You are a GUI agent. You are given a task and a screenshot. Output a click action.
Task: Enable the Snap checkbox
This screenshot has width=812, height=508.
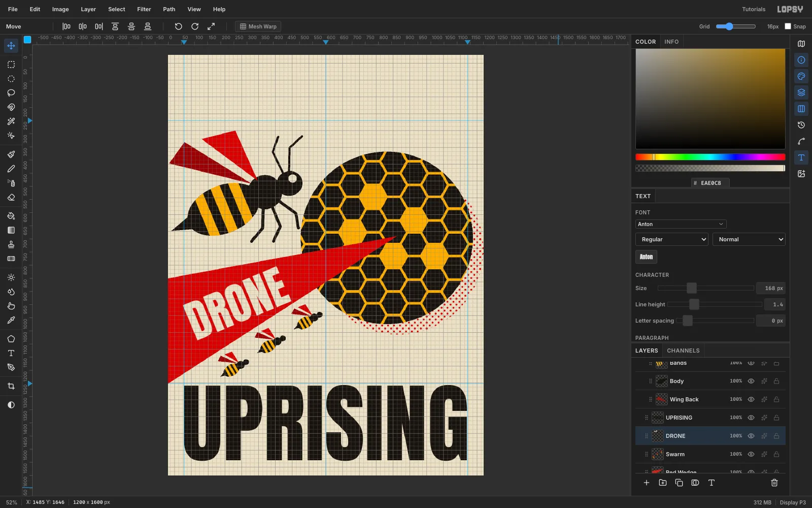[x=788, y=26]
